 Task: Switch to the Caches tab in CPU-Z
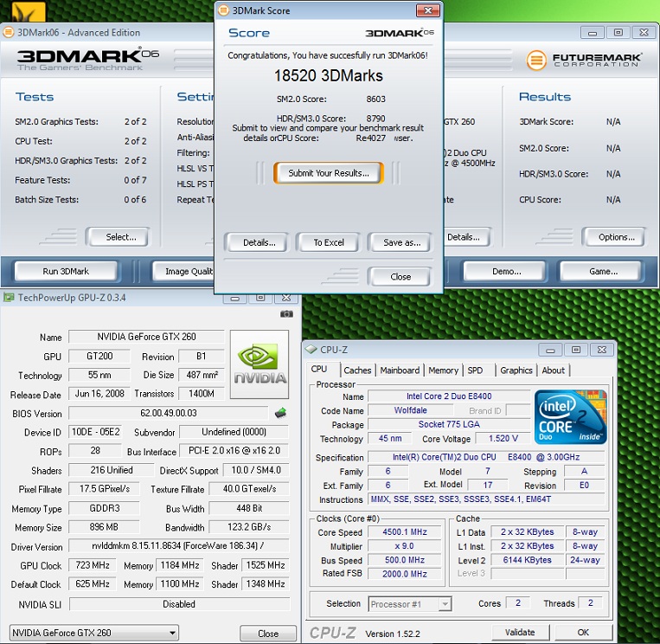tap(357, 370)
